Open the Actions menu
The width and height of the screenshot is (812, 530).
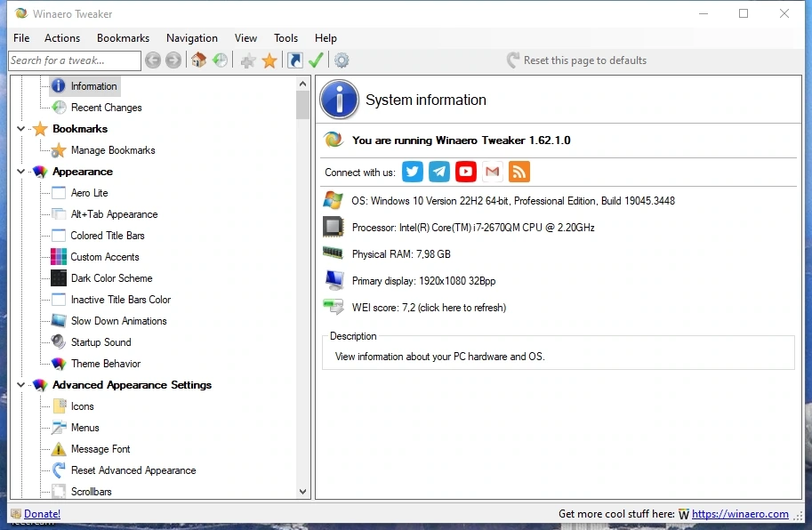pos(62,37)
